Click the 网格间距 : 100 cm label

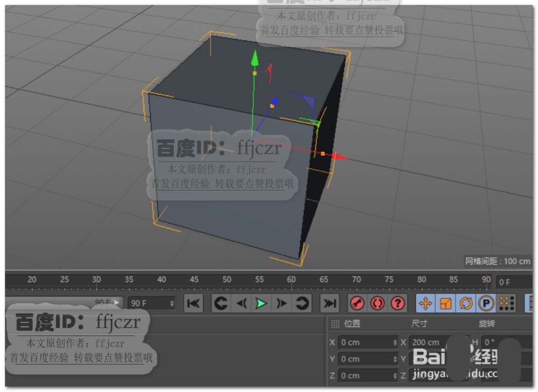(498, 261)
